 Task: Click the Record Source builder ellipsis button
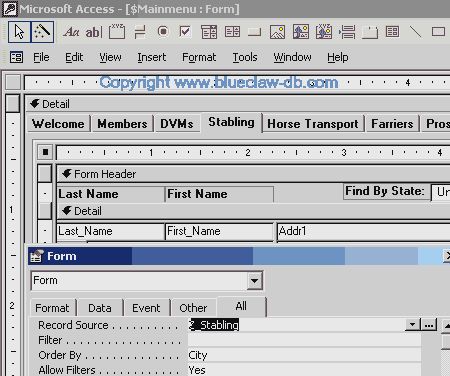click(x=429, y=324)
